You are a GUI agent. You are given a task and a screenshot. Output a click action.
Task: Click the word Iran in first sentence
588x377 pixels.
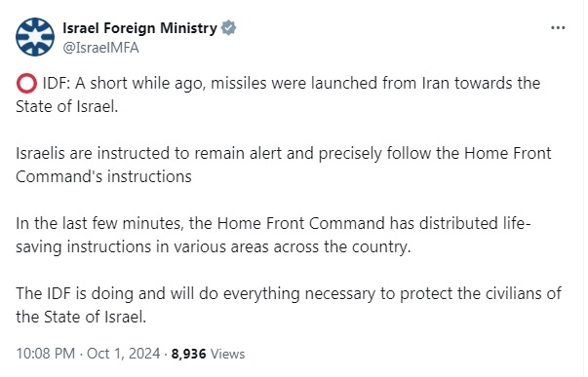(x=435, y=83)
